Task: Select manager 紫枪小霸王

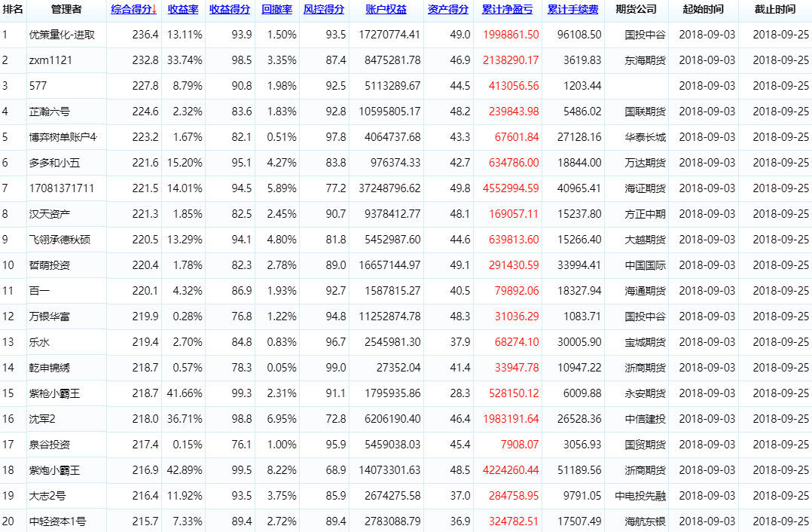Action: tap(54, 393)
